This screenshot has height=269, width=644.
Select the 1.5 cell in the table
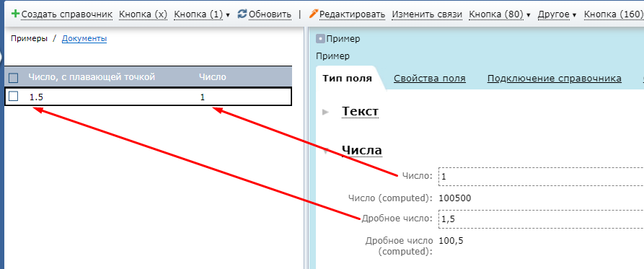click(37, 97)
